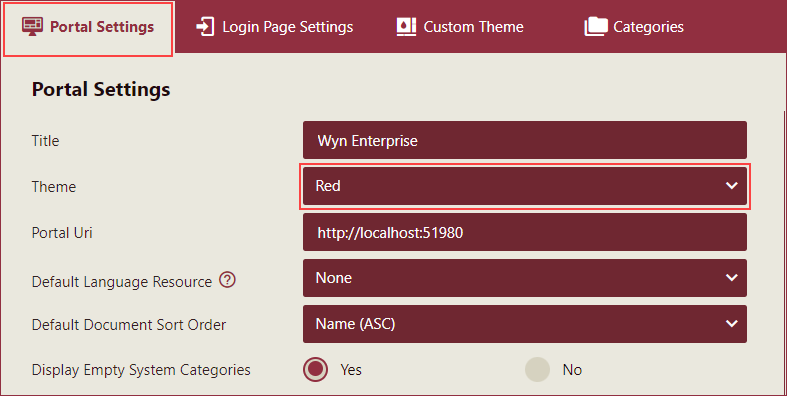The width and height of the screenshot is (787, 396).
Task: Click the Portal Settings monitor icon
Action: [x=32, y=27]
